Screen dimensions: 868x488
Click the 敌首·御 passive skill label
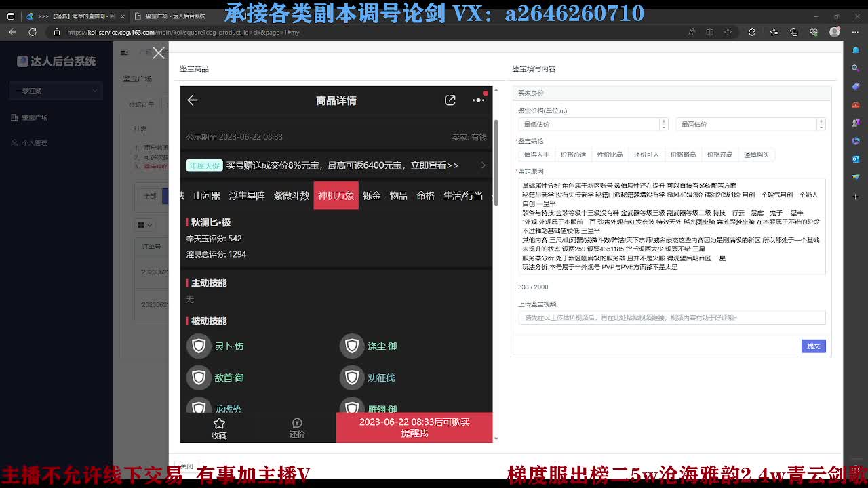pos(229,378)
